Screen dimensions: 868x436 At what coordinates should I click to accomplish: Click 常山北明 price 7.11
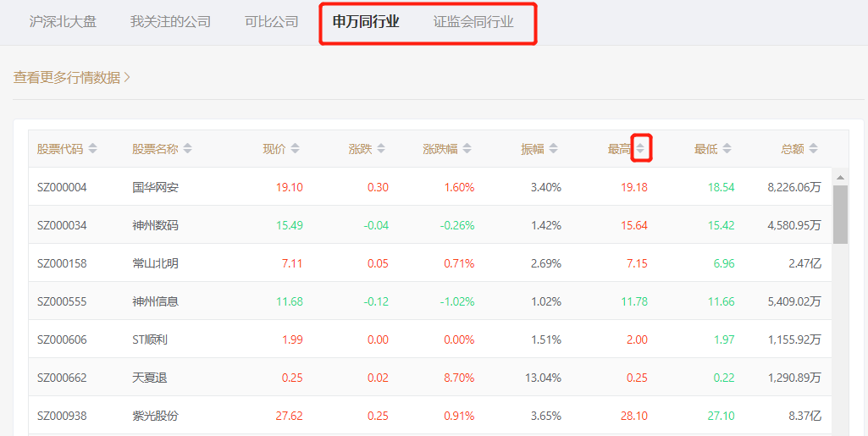(292, 263)
